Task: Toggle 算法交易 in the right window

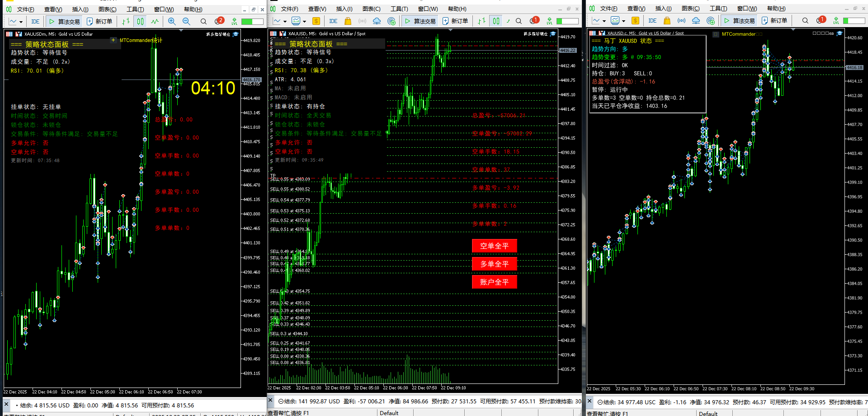Action: tap(739, 21)
